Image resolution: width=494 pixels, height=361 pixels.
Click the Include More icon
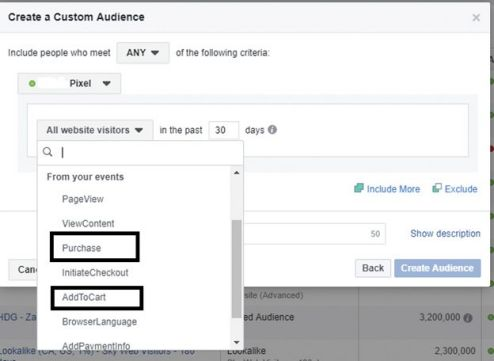tap(359, 188)
